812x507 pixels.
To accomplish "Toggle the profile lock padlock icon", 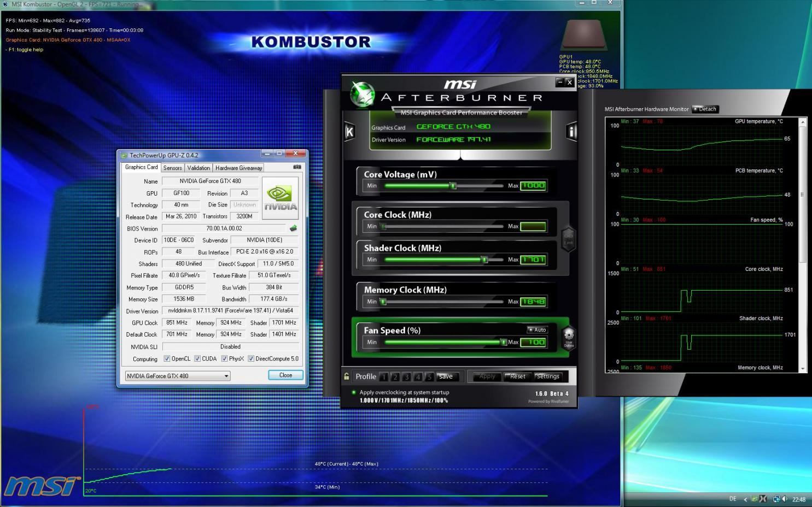I will tap(347, 376).
